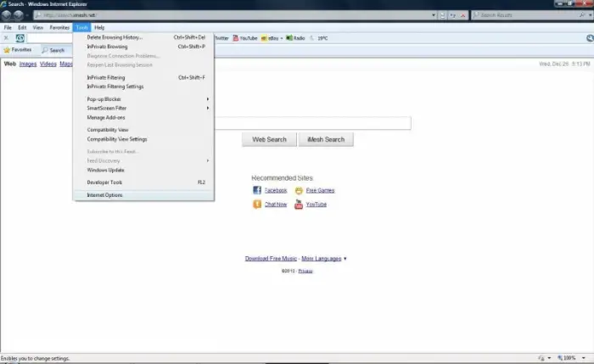
Task: Switch to the Search browser tab
Action: tap(55, 50)
